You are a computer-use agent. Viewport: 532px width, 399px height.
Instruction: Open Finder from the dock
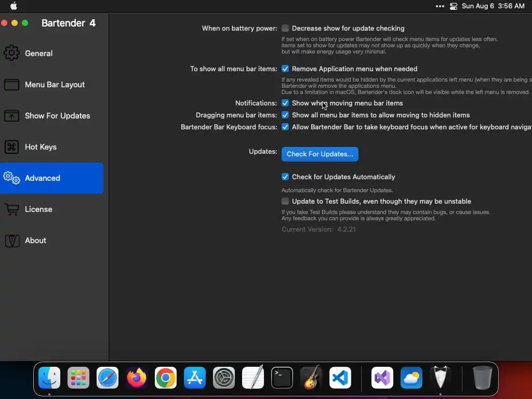click(49, 378)
